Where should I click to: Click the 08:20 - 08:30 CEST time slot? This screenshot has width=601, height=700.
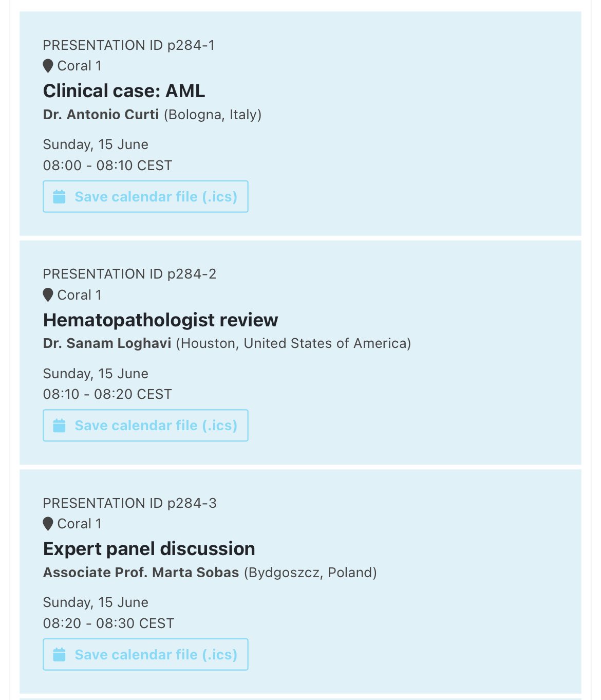(109, 623)
